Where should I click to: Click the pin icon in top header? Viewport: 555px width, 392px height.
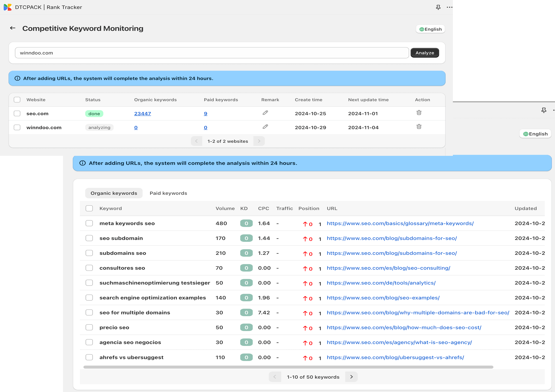438,7
